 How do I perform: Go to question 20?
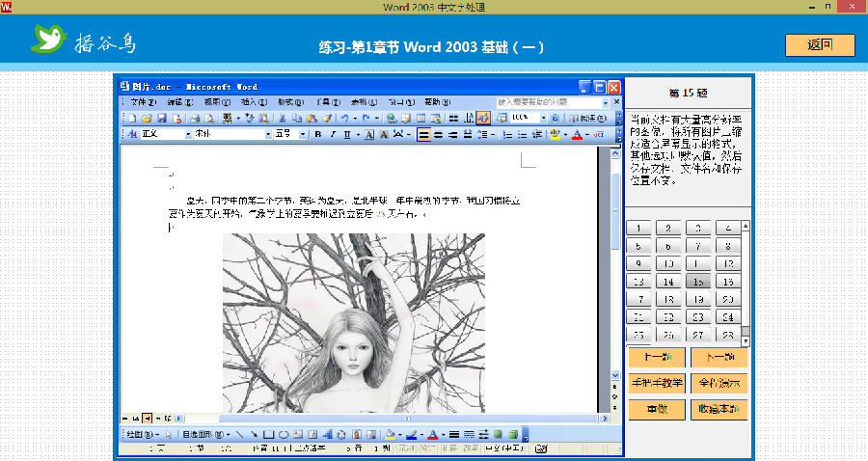coord(728,299)
